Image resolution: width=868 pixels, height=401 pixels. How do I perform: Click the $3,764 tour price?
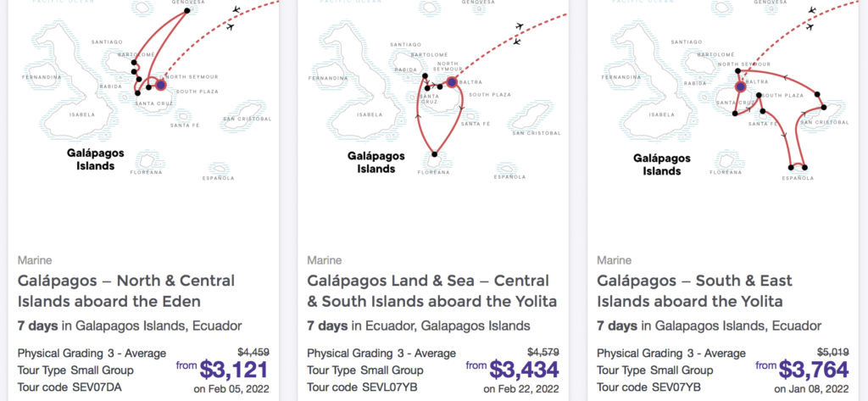[813, 369]
